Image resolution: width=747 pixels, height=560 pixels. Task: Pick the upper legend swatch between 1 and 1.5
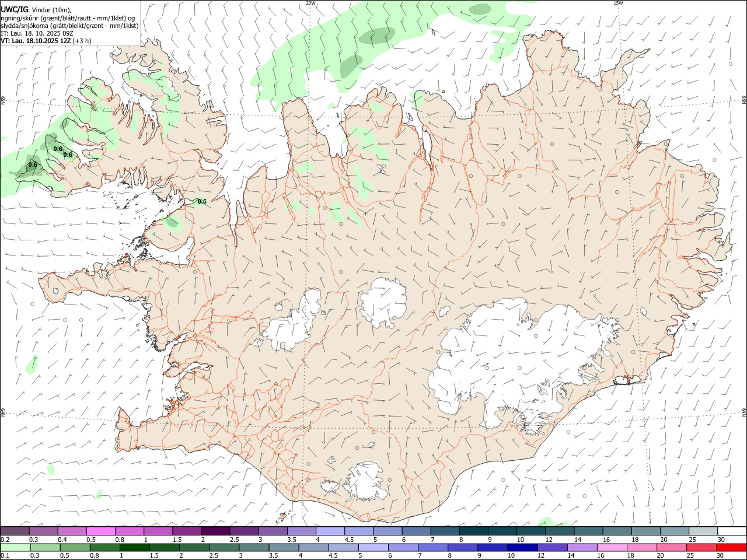pos(158,531)
